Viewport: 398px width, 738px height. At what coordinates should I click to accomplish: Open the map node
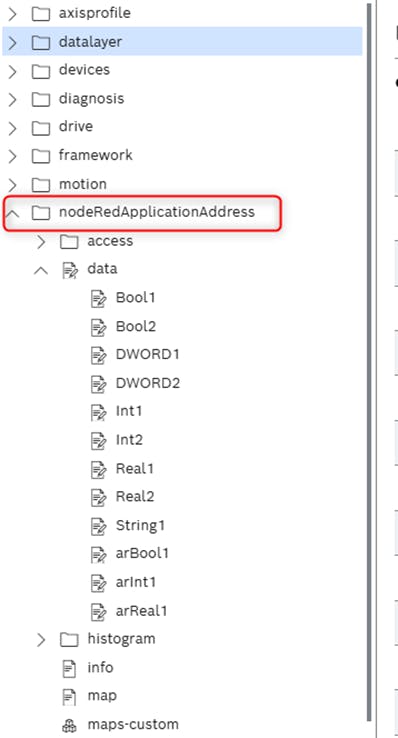(102, 696)
